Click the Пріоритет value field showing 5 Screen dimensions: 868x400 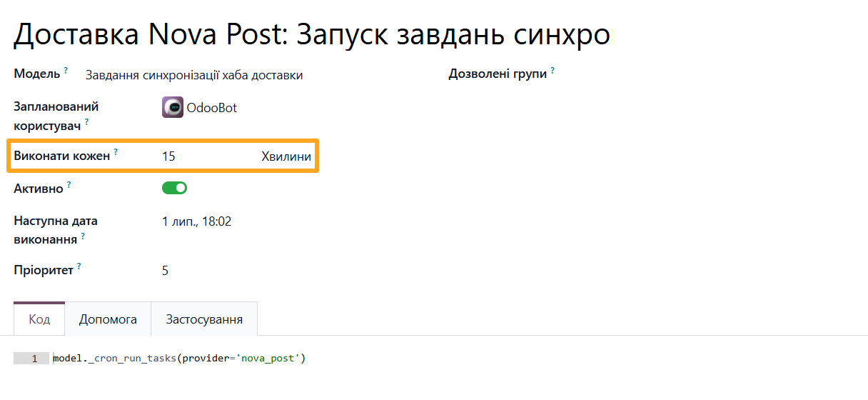click(x=165, y=270)
